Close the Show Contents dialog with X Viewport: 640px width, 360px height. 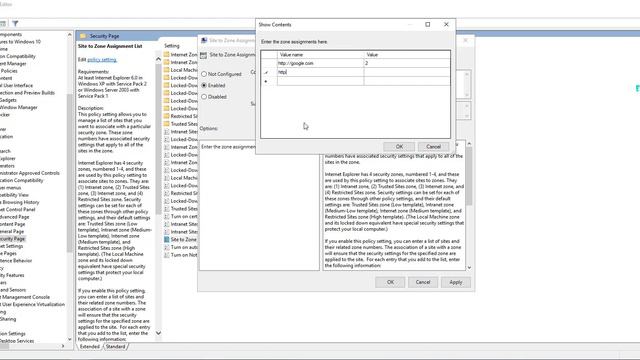[x=446, y=24]
